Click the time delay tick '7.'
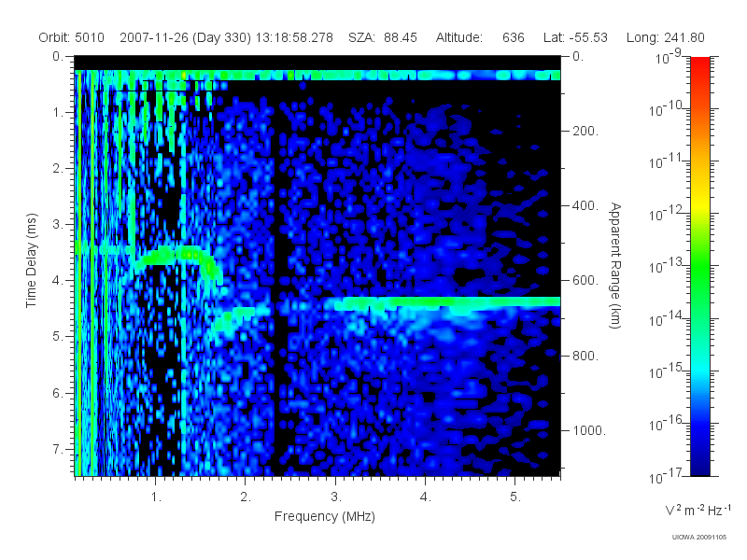 58,449
